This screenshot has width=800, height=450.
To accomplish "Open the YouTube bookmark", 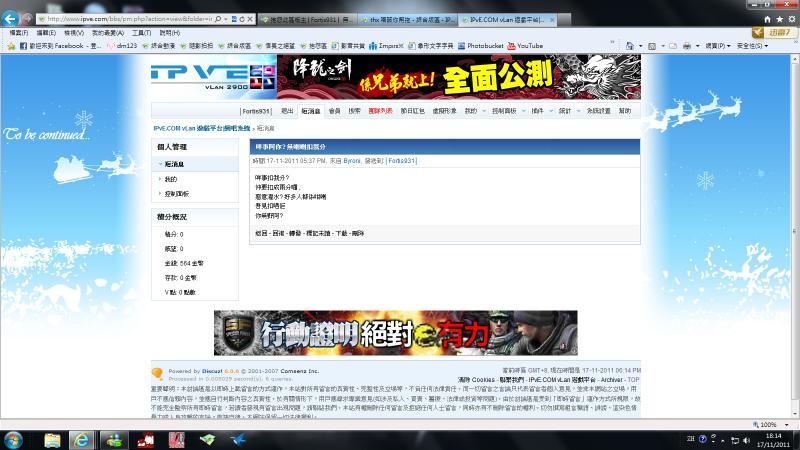I will pos(525,46).
